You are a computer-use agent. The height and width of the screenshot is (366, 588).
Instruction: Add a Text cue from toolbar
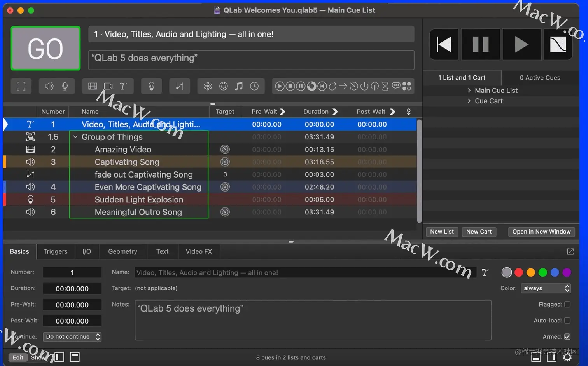pos(123,86)
